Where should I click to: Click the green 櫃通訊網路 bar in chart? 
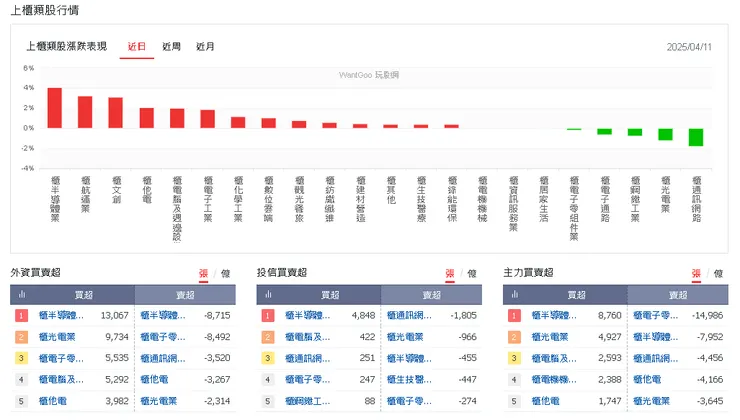click(x=696, y=137)
